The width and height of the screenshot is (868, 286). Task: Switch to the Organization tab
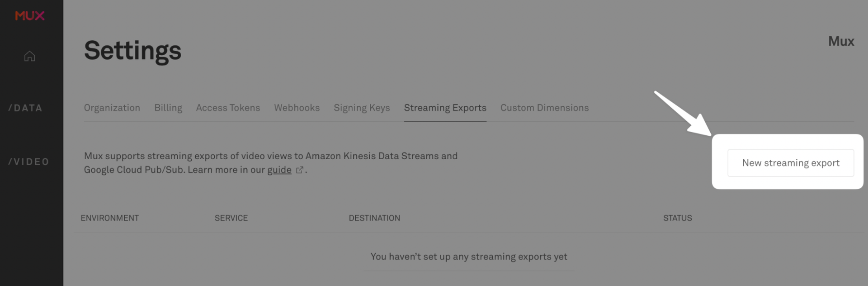click(112, 108)
